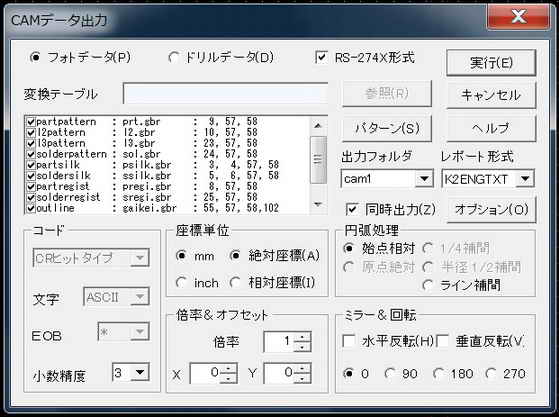Click the Y offset value field

279,373
